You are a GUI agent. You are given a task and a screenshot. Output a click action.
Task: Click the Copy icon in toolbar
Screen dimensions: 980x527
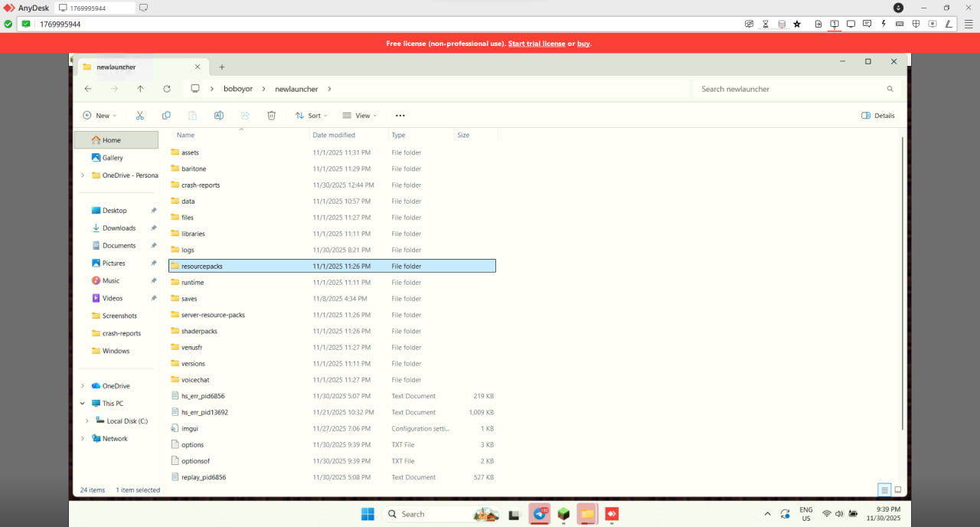tap(166, 116)
